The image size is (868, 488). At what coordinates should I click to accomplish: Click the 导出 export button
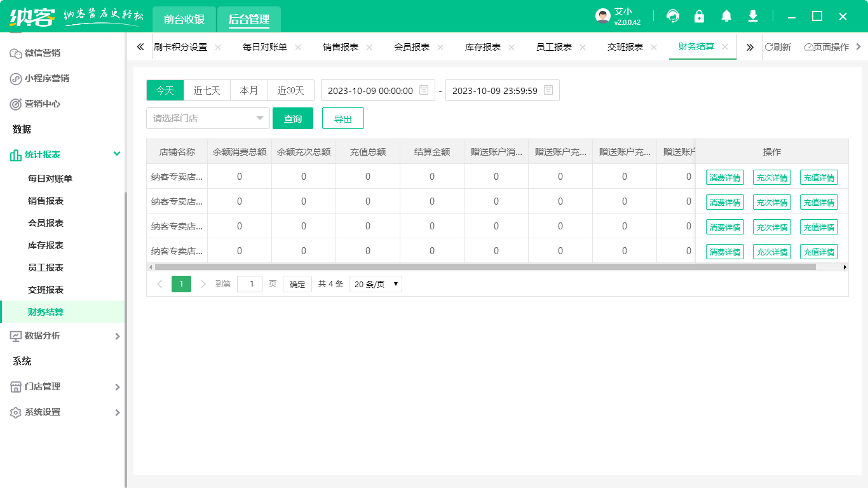click(x=343, y=118)
